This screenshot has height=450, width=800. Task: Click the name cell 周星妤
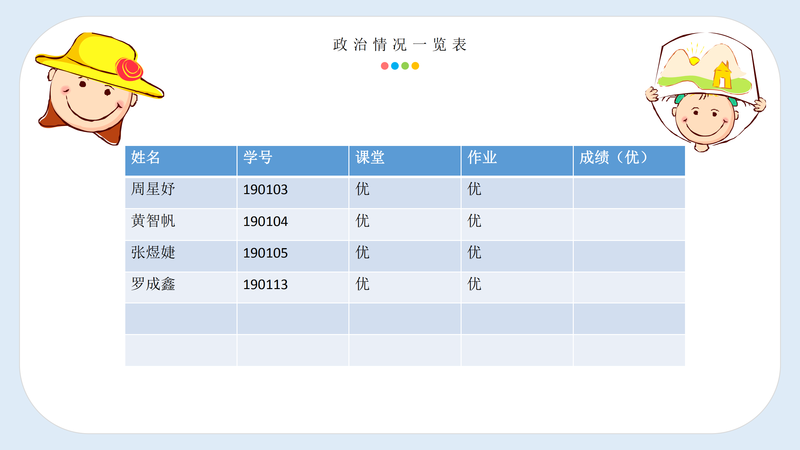[181, 192]
